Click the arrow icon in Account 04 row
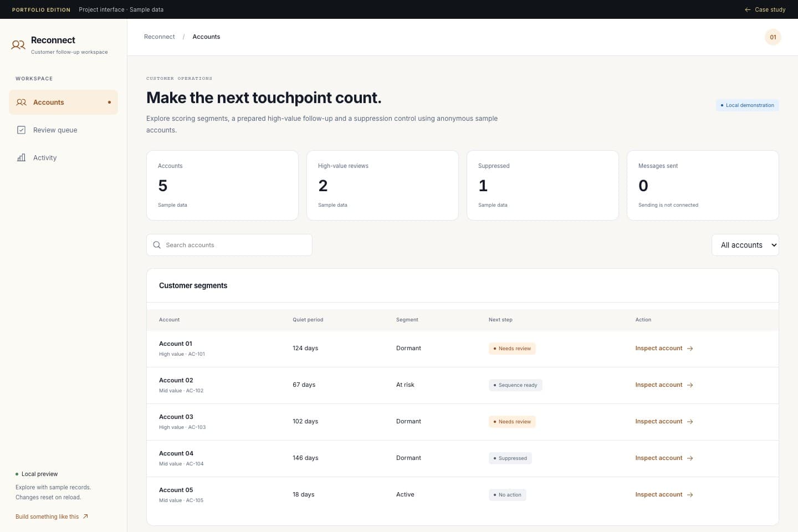This screenshot has height=532, width=798. click(690, 458)
